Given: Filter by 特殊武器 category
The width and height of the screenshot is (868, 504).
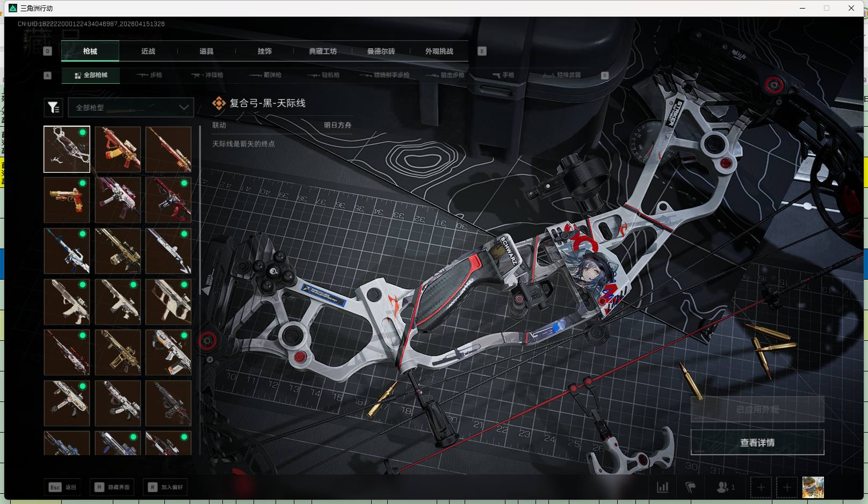Looking at the screenshot, I should 562,75.
